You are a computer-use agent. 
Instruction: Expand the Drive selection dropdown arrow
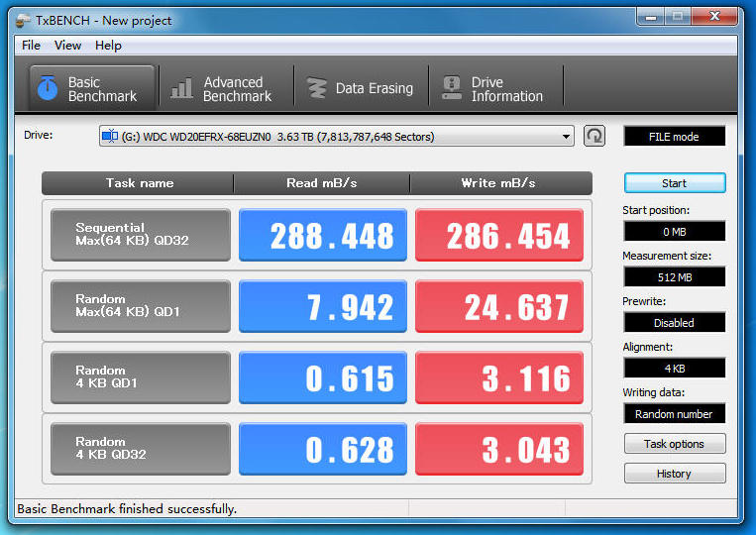(566, 137)
